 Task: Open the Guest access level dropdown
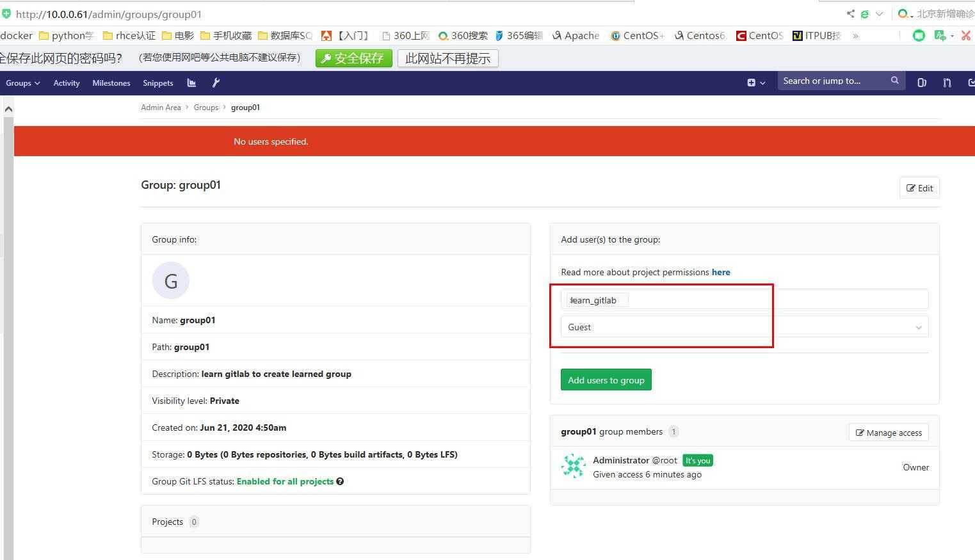745,327
